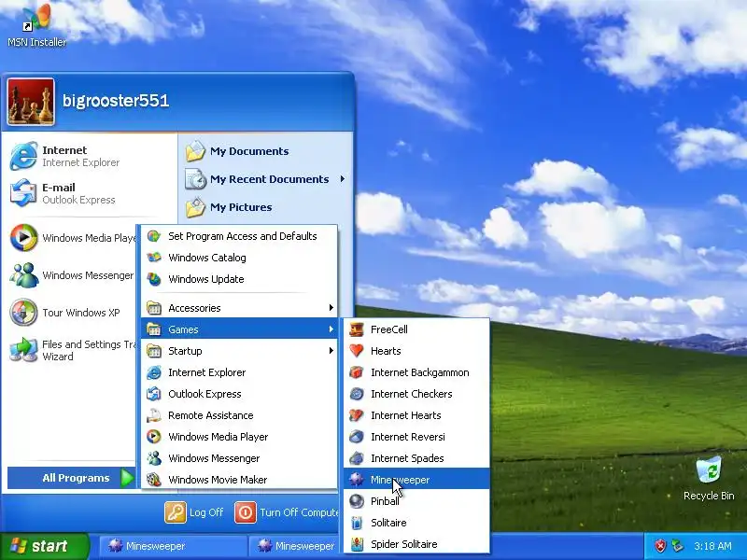Open the Startup folder entry
Screen dimensions: 747x560
239,351
